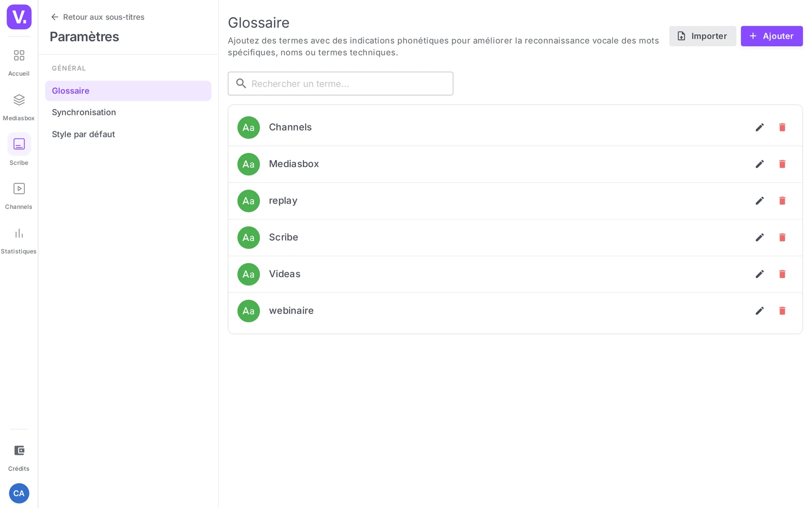
Task: Open the Accueil dashboard icon
Action: coord(19,55)
